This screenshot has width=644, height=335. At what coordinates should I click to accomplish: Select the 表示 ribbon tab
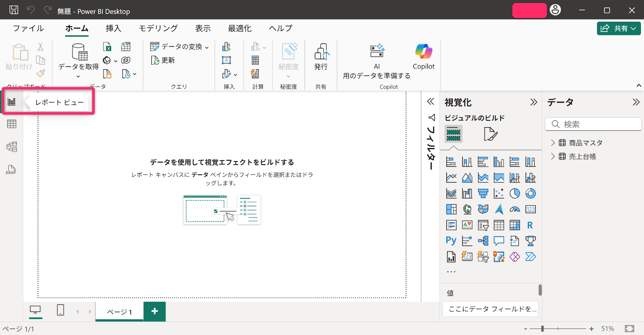pos(203,28)
